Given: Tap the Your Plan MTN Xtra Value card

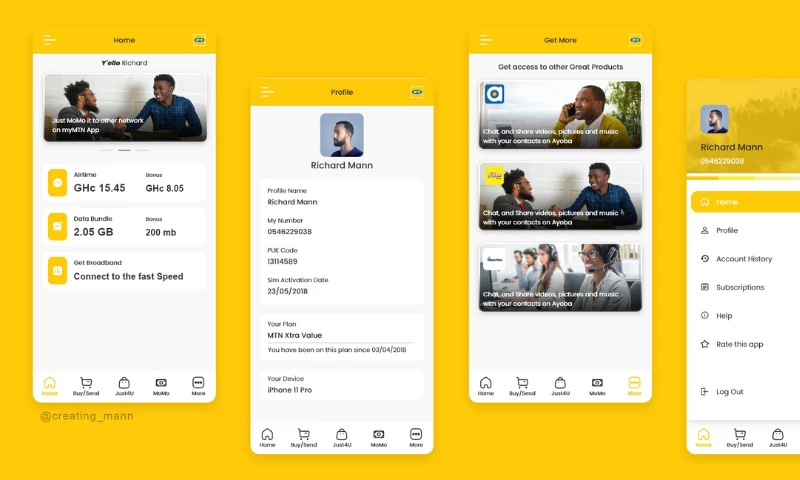Looking at the screenshot, I should point(342,337).
